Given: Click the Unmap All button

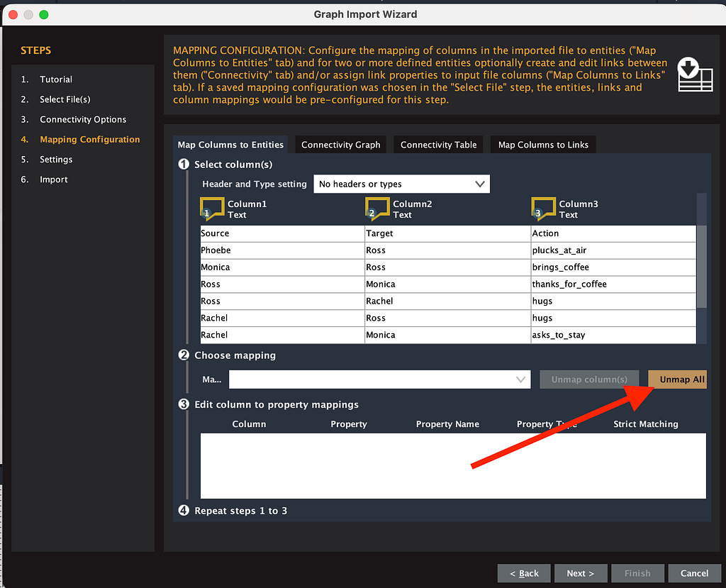Looking at the screenshot, I should click(677, 379).
